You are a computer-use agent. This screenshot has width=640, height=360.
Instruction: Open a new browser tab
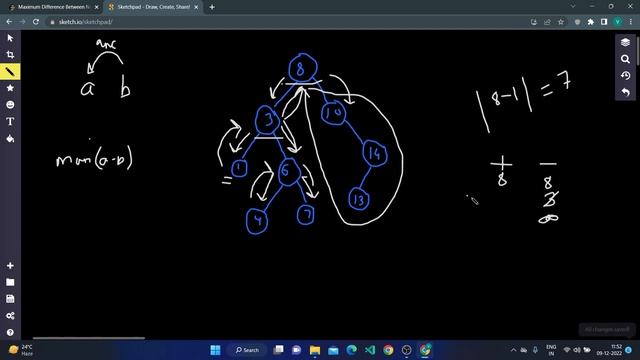pyautogui.click(x=212, y=7)
